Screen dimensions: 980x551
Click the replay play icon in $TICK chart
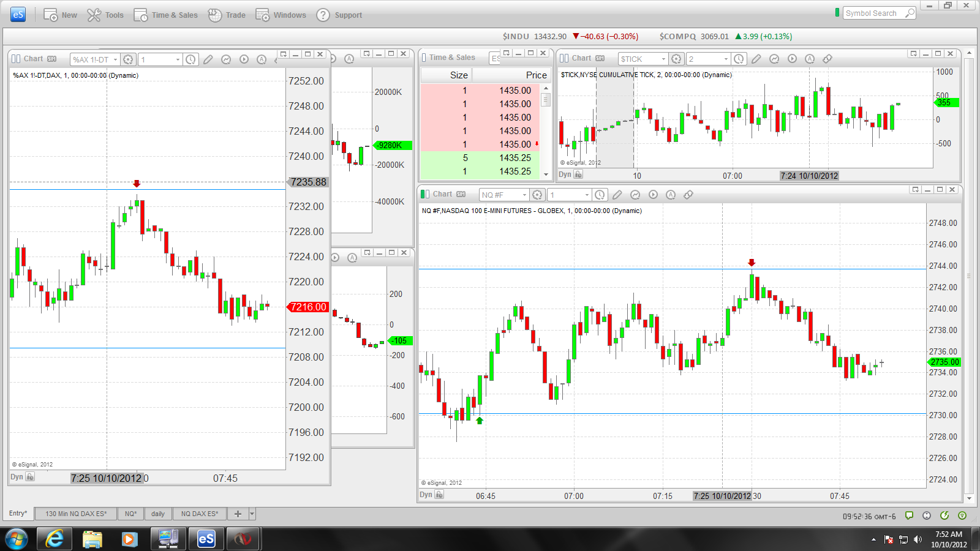coord(792,59)
